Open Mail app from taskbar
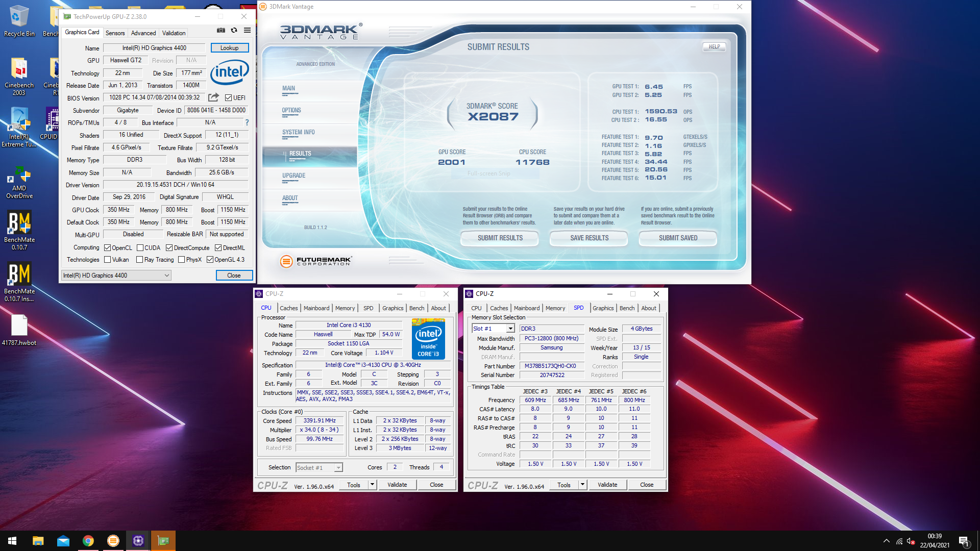Image resolution: width=980 pixels, height=551 pixels. pos(63,541)
